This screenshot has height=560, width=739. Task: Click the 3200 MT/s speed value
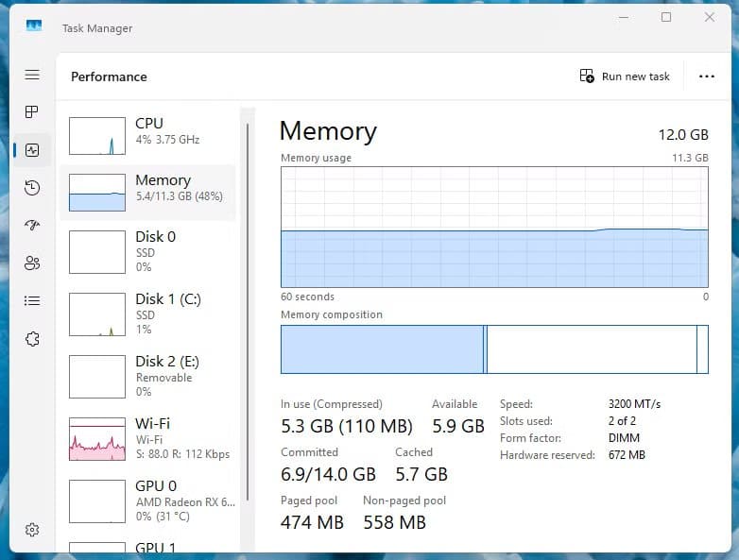tap(634, 403)
